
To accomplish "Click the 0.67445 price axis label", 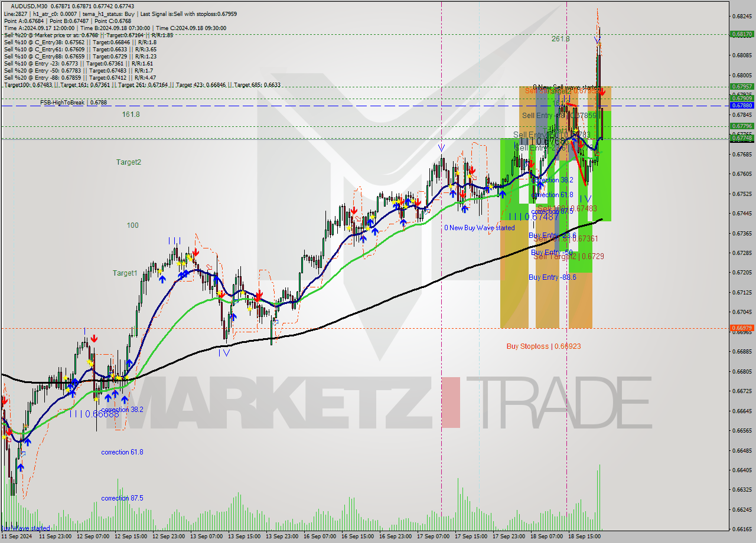I will click(x=742, y=214).
